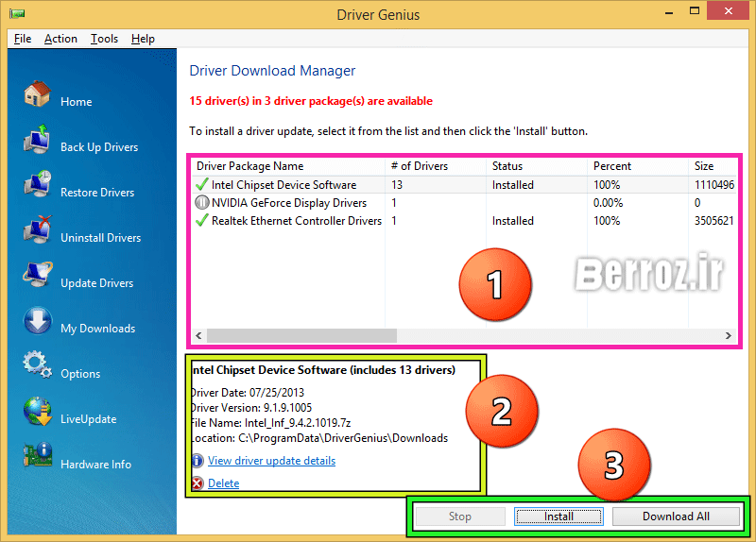Launch LiveUpdate globe icon
This screenshot has height=542, width=756.
(37, 413)
